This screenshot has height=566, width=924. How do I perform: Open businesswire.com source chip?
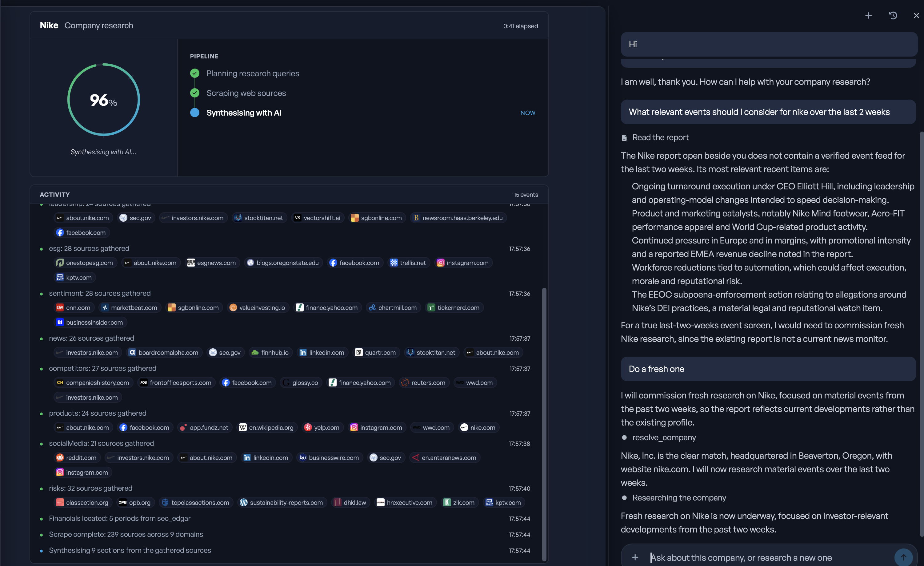coord(329,458)
